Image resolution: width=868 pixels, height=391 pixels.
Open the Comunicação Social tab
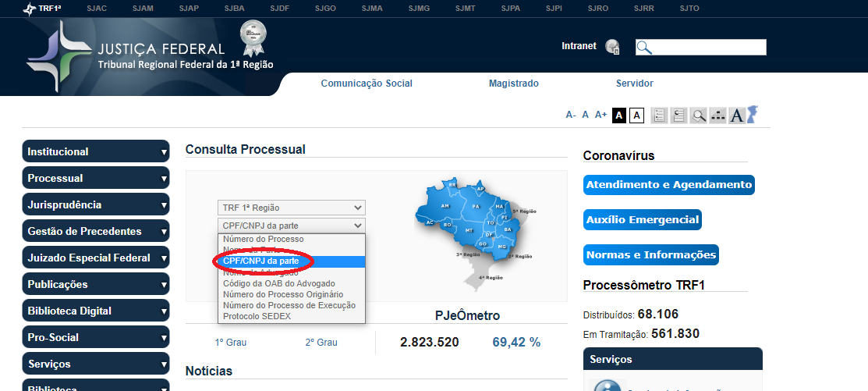coord(367,84)
